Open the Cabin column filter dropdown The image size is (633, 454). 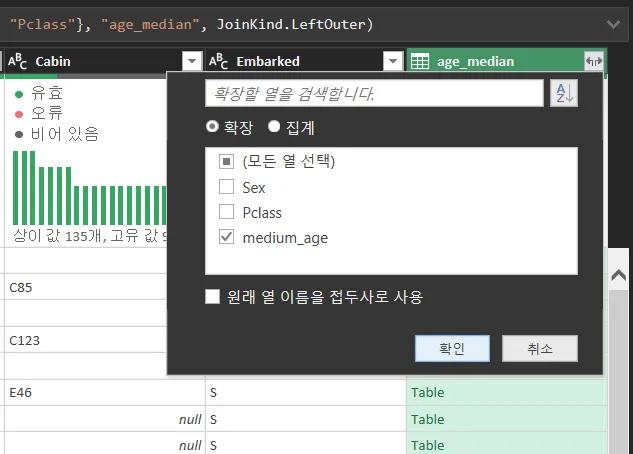point(191,61)
